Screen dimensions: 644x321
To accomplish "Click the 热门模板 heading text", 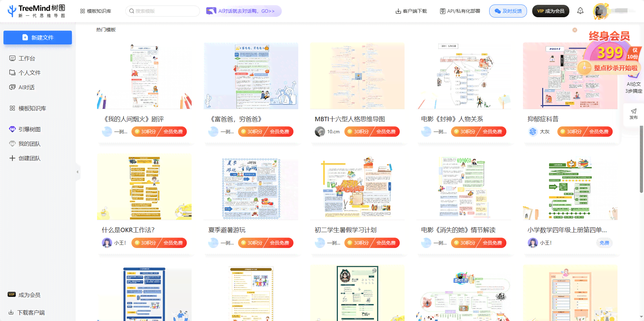I will coord(106,30).
